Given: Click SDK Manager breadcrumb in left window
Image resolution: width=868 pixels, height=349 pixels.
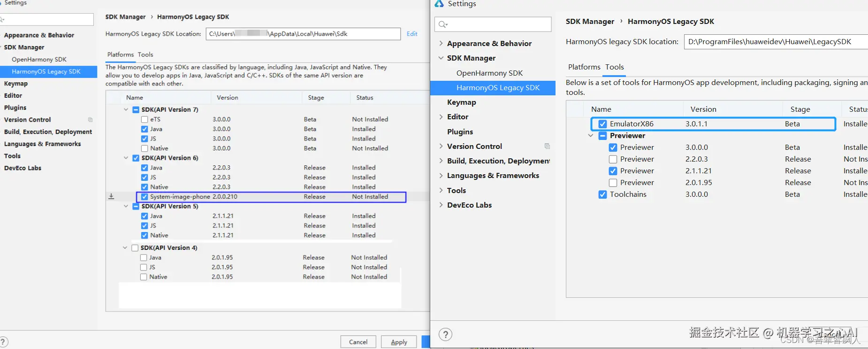Looking at the screenshot, I should [x=125, y=17].
